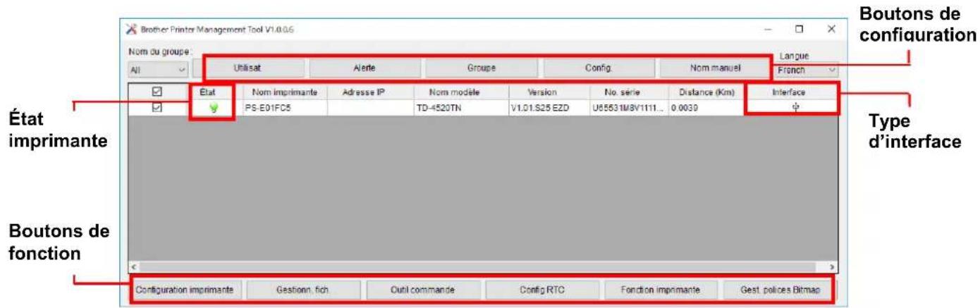The height and width of the screenshot is (308, 980).
Task: Minimize the Brother Printer Management Tool window
Action: (x=768, y=30)
